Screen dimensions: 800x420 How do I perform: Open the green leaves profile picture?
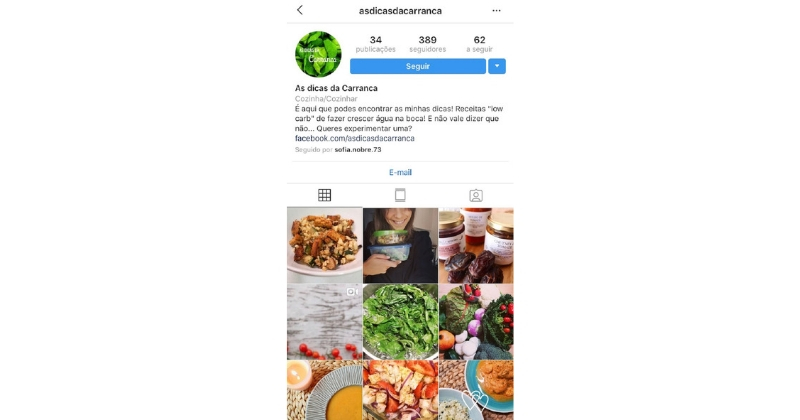pyautogui.click(x=318, y=54)
